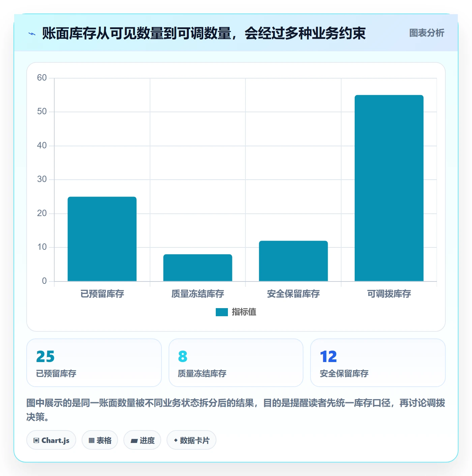This screenshot has height=476, width=472.
Task: Click the y-axis value 30
Action: pos(42,179)
